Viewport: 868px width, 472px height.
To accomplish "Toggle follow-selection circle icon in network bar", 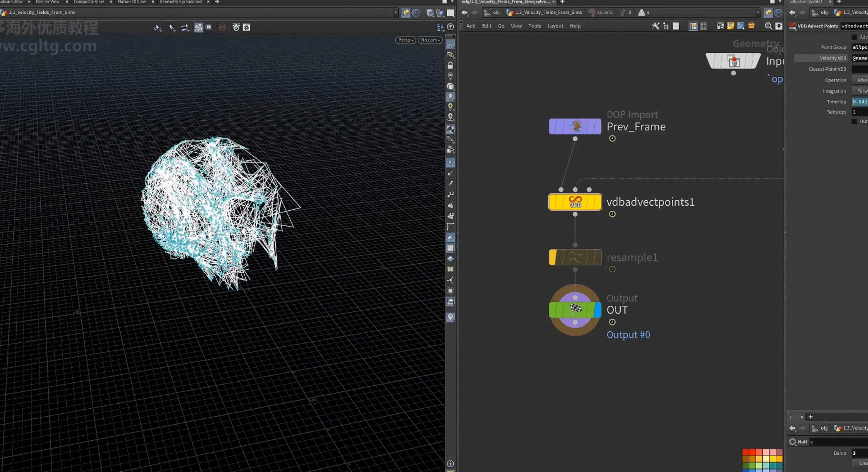I will (x=778, y=13).
